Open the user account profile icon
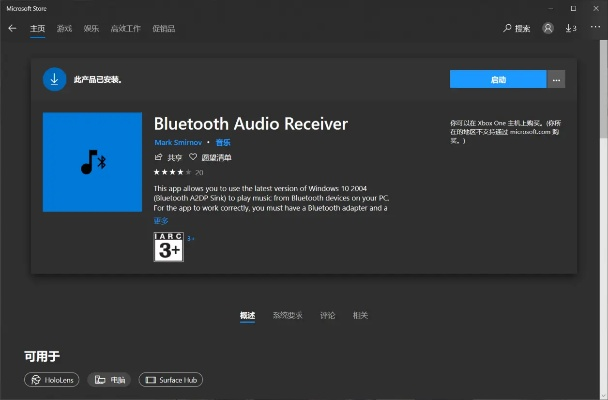This screenshot has height=400, width=608. click(x=547, y=28)
